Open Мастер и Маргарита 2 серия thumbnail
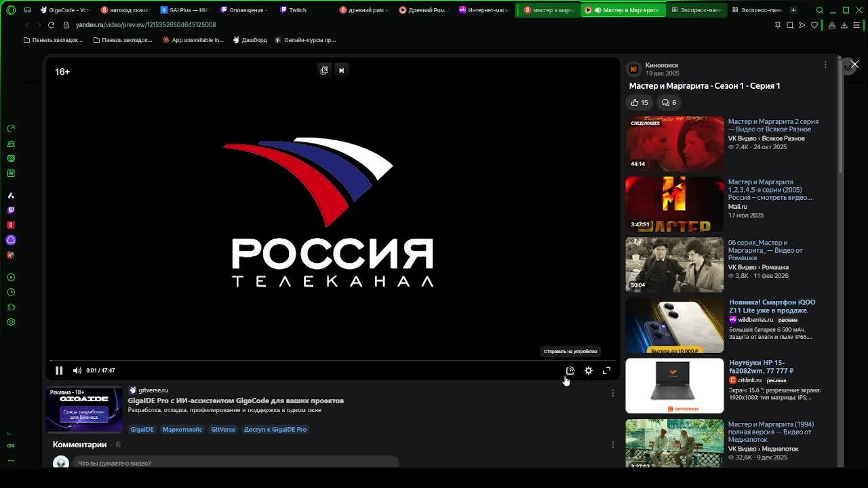Viewport: 868px width, 488px height. (675, 143)
